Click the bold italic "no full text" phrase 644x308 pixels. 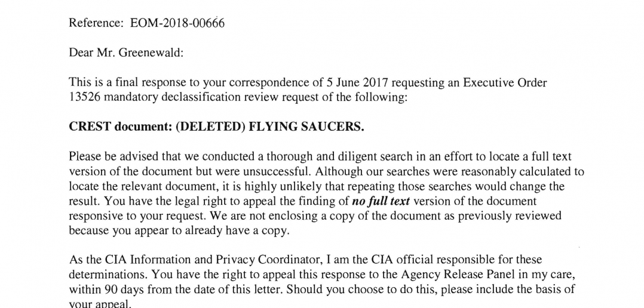click(x=381, y=201)
